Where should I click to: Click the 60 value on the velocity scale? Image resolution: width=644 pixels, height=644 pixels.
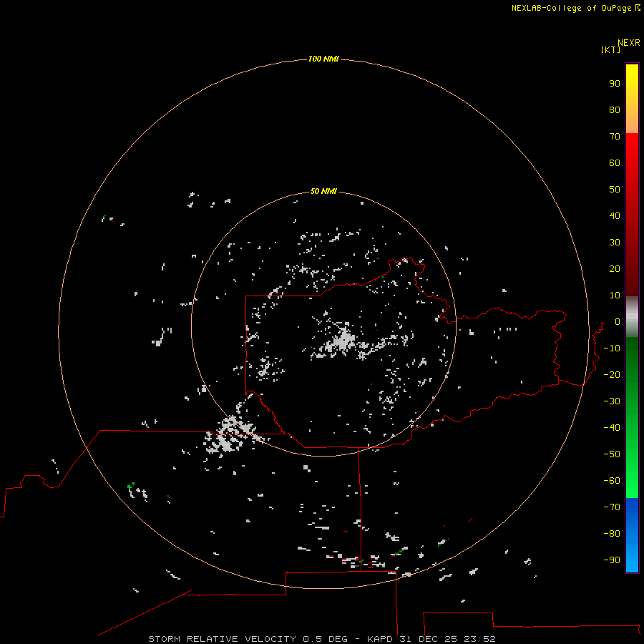click(x=615, y=162)
